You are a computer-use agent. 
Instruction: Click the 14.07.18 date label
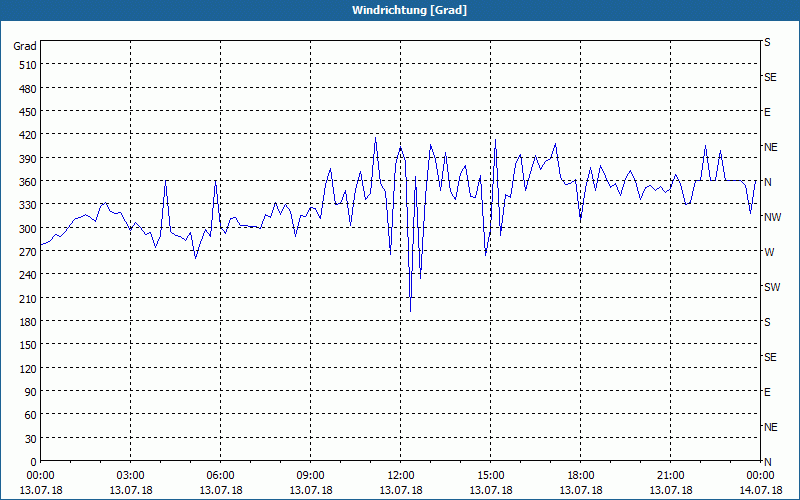761,490
